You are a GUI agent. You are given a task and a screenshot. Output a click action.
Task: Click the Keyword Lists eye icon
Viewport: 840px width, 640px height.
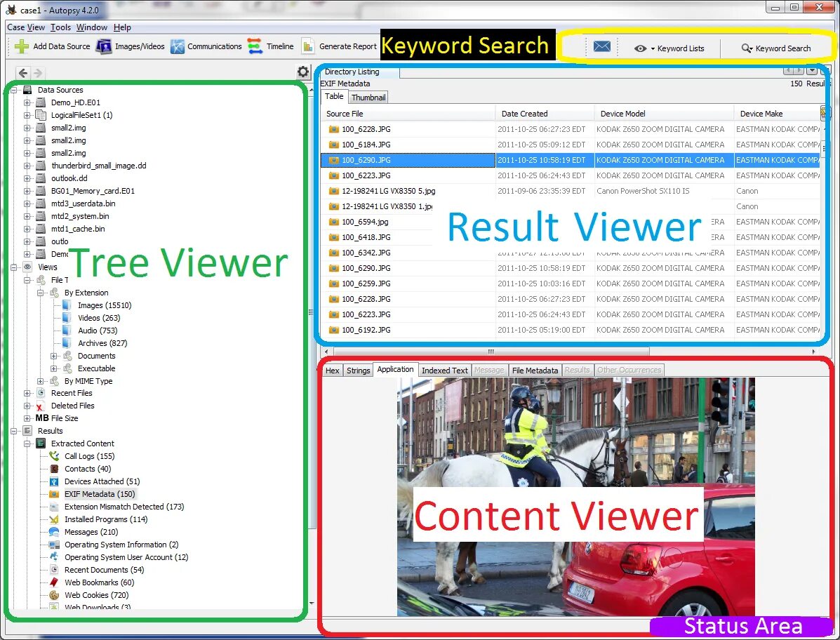(640, 48)
